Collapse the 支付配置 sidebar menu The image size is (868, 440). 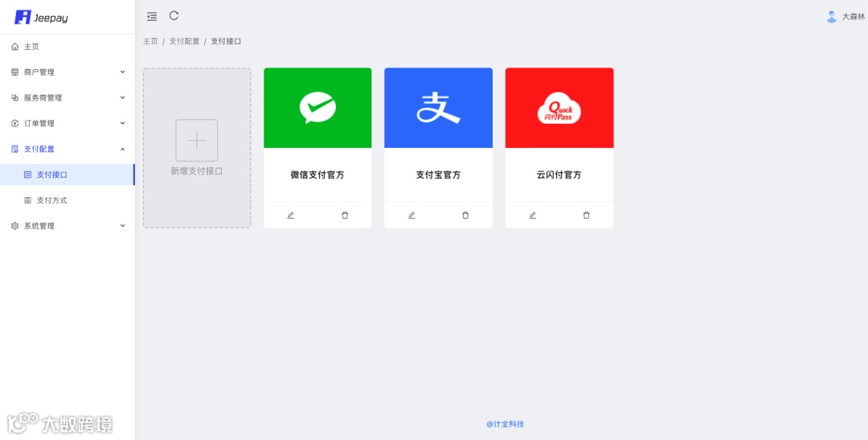point(68,149)
